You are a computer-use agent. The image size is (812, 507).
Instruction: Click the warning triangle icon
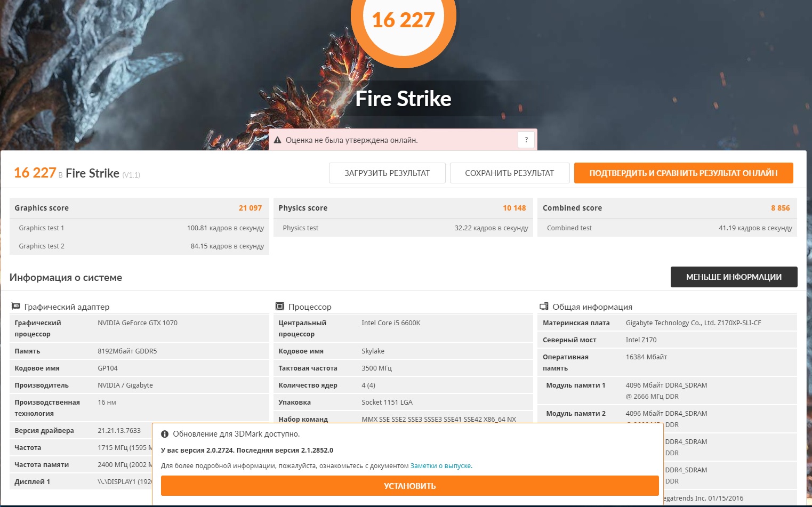point(277,140)
